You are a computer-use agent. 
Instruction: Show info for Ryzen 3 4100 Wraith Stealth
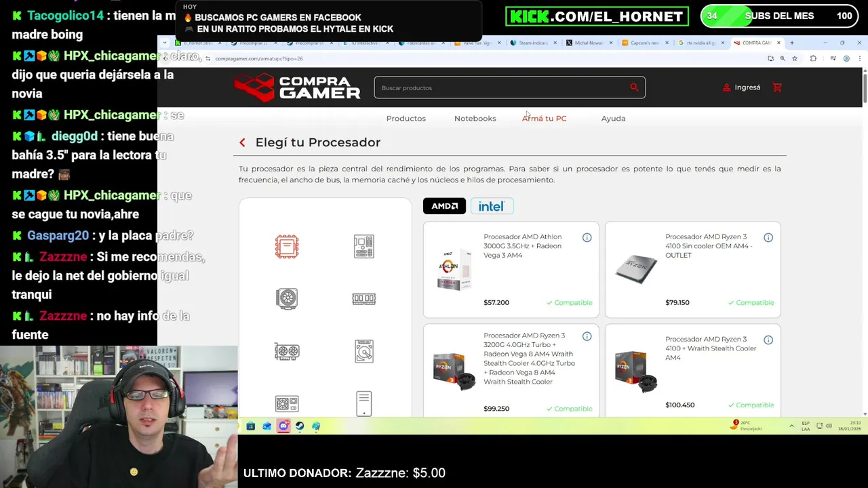[768, 340]
